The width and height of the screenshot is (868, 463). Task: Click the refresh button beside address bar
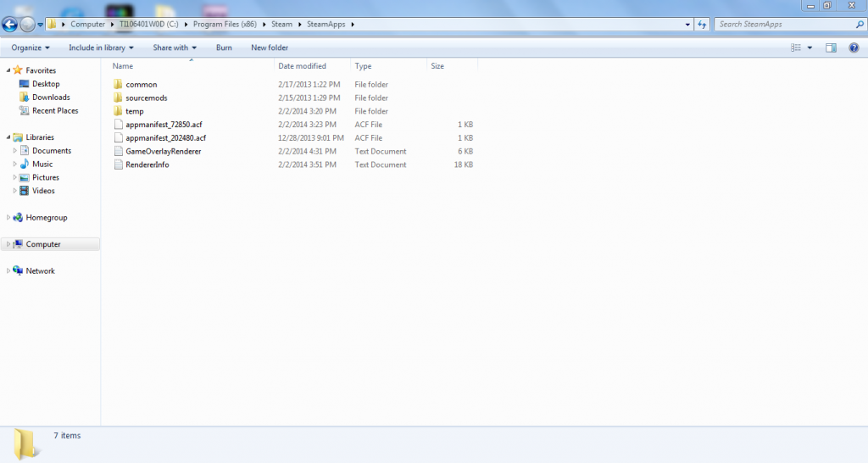pyautogui.click(x=702, y=24)
